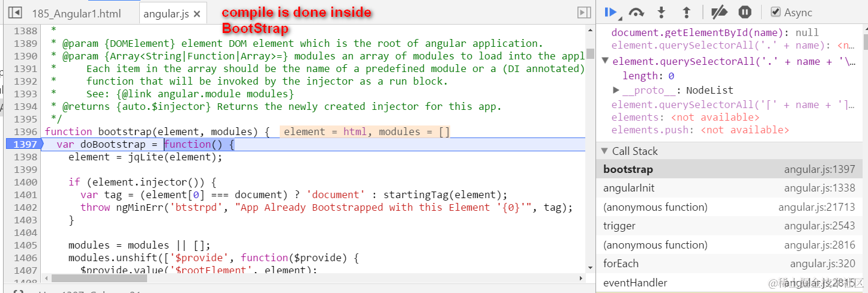
Task: Open angular.js:320 source link
Action: pos(822,264)
